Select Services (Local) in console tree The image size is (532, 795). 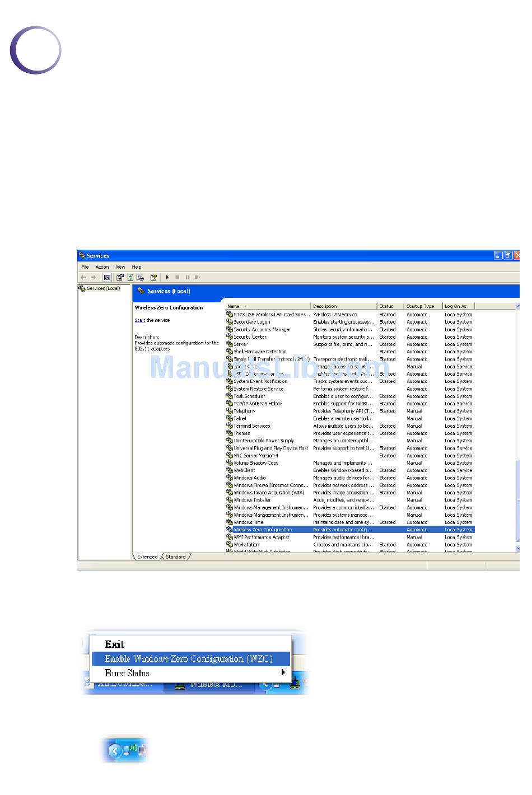pos(103,288)
